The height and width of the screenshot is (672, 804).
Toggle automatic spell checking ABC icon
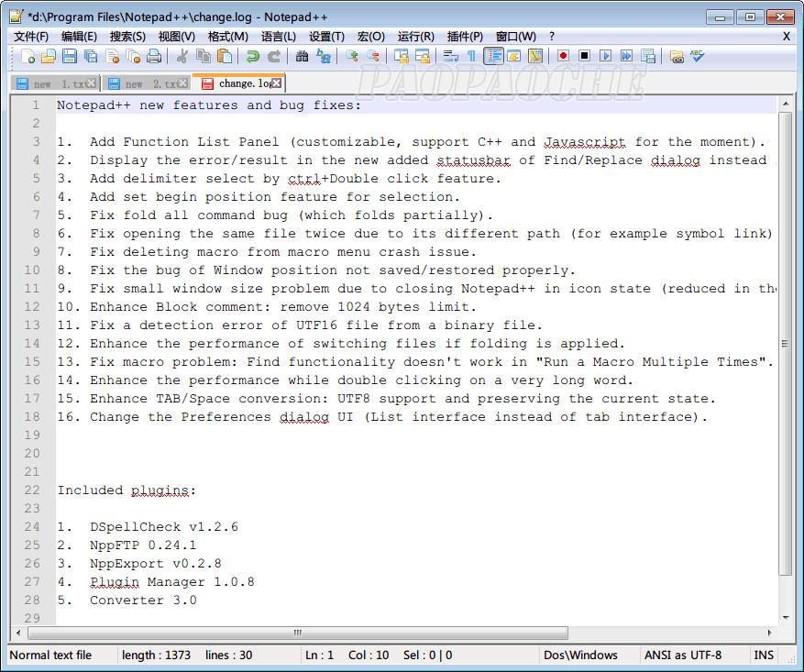[698, 56]
